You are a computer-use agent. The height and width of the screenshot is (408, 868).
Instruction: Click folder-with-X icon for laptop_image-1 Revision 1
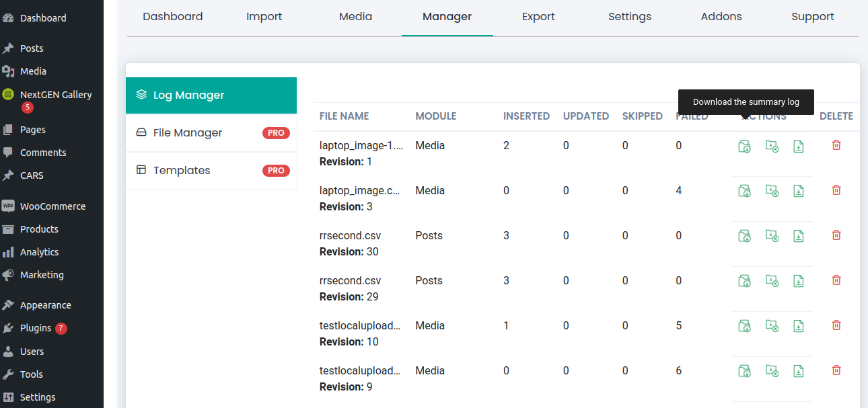(772, 146)
